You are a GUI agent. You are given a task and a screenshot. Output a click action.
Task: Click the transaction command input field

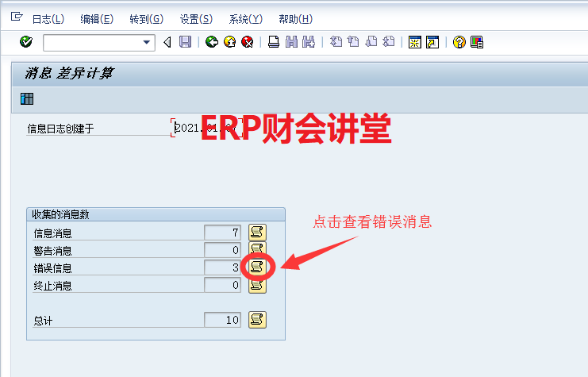click(x=92, y=42)
